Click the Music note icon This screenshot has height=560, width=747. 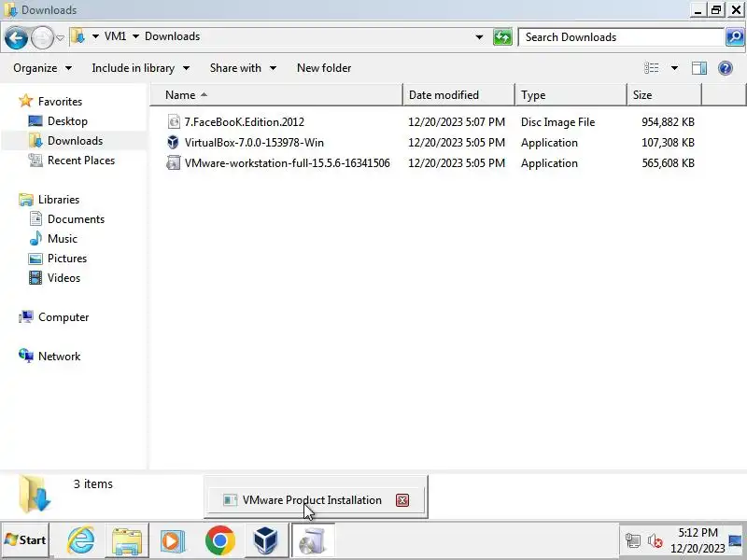click(35, 238)
